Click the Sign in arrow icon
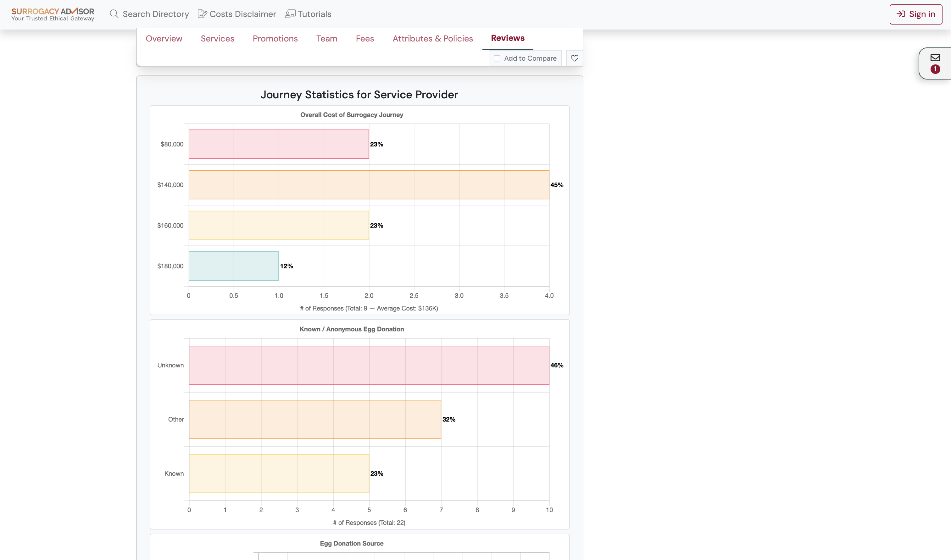Image resolution: width=951 pixels, height=560 pixels. click(x=901, y=14)
